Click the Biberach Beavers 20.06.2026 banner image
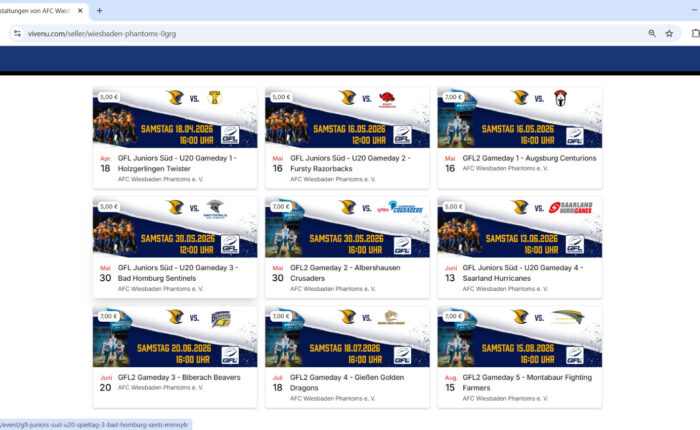This screenshot has width=700, height=430. coord(175,337)
